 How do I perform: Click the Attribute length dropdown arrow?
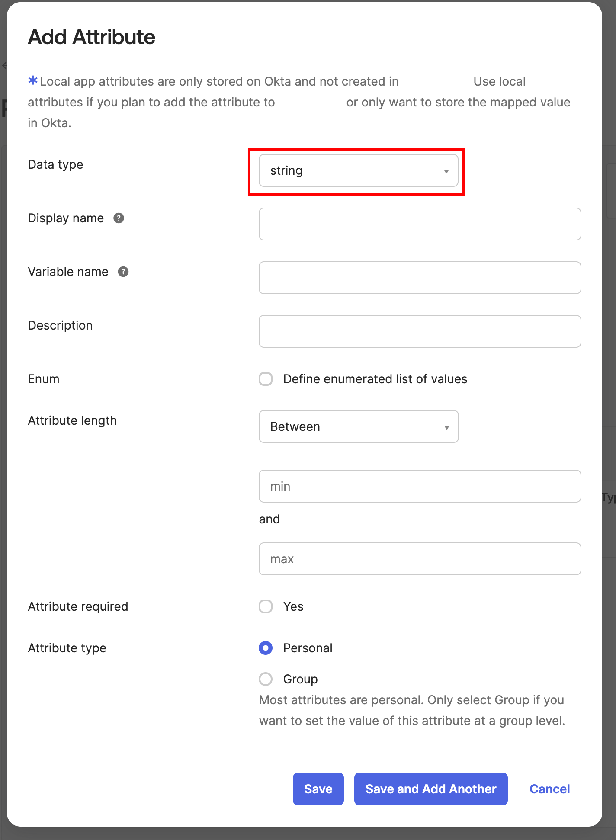click(x=446, y=427)
